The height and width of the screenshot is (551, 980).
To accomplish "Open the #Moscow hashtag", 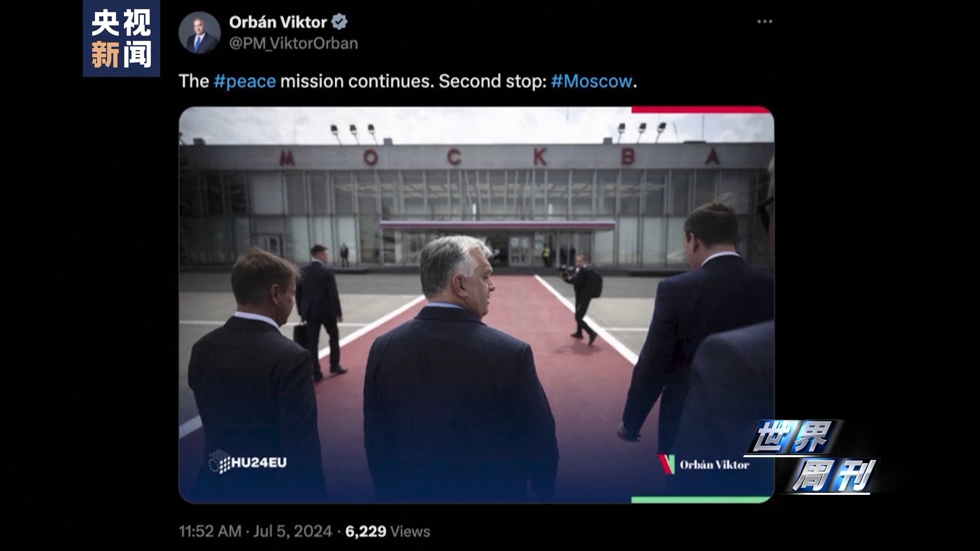I will point(592,82).
